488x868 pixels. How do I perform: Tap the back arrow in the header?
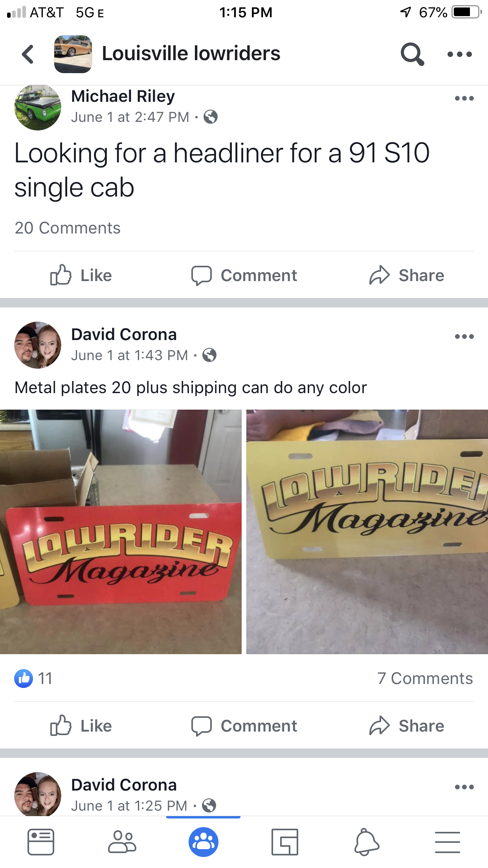pos(28,54)
